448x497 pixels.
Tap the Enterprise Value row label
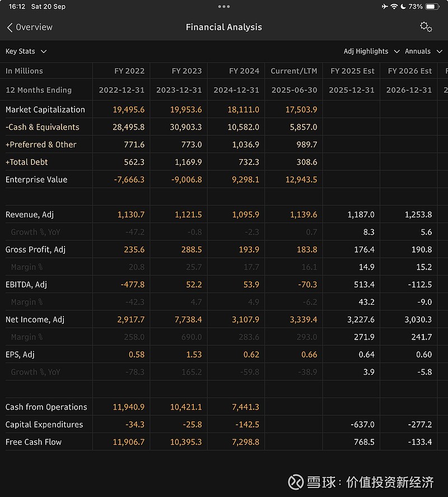36,180
